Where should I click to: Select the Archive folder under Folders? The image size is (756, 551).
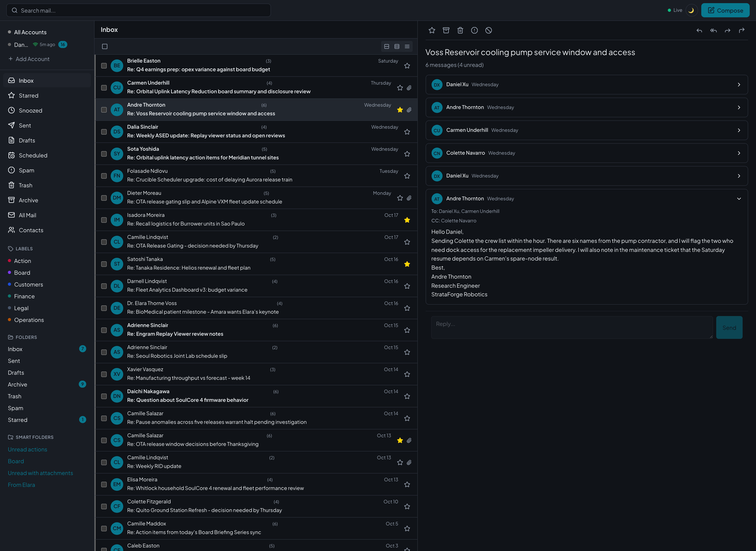[47, 384]
